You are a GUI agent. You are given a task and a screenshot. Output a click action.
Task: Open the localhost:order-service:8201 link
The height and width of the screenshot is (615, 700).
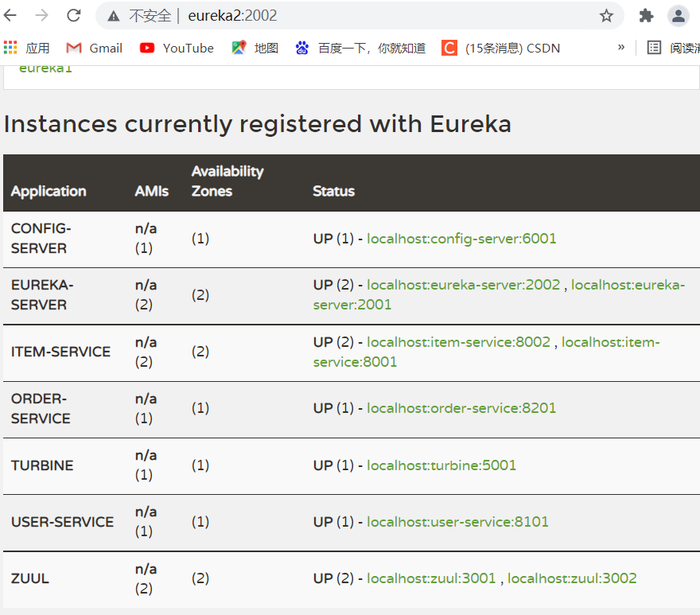(x=461, y=408)
